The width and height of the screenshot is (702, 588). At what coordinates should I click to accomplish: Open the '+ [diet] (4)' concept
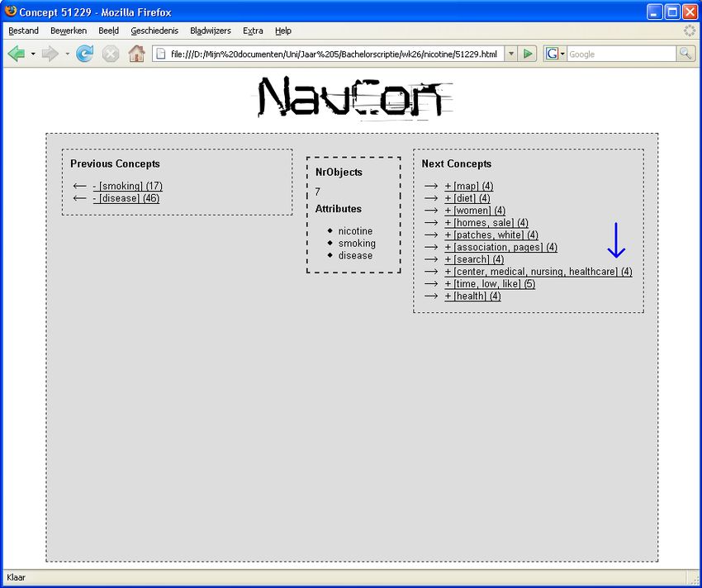point(467,198)
